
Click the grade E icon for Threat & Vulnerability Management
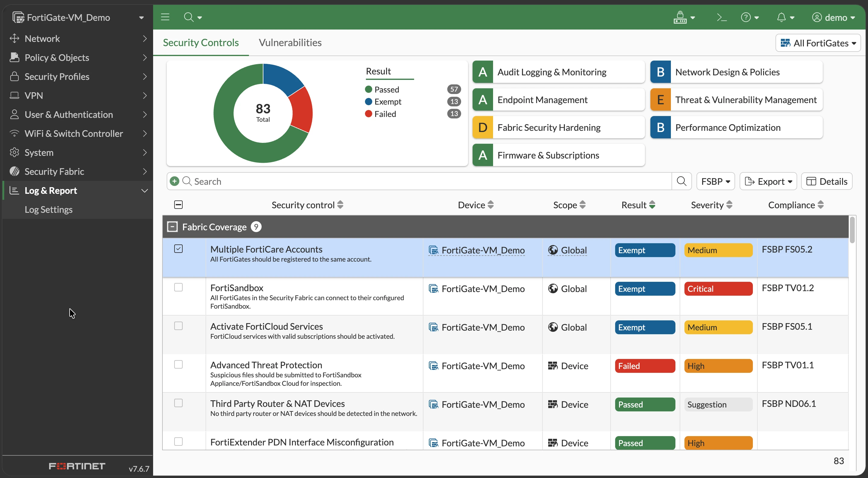coord(660,100)
